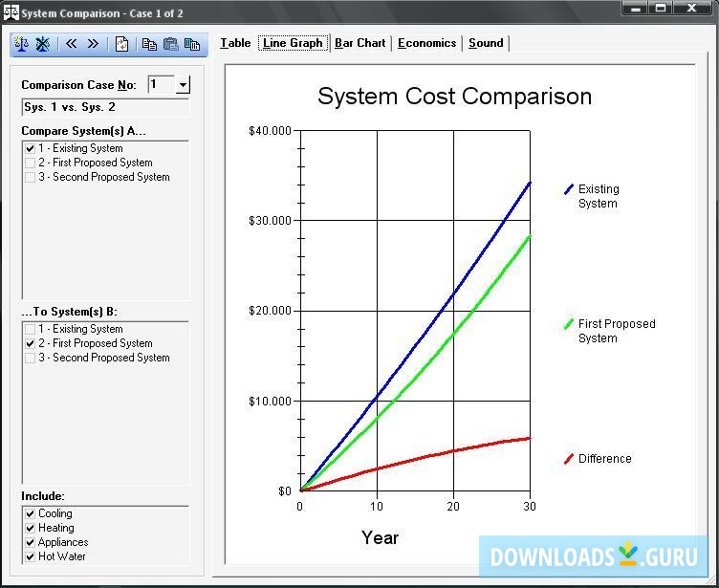Go to next comparison case with double-right arrows
Screen dimensions: 719x588
pyautogui.click(x=93, y=44)
